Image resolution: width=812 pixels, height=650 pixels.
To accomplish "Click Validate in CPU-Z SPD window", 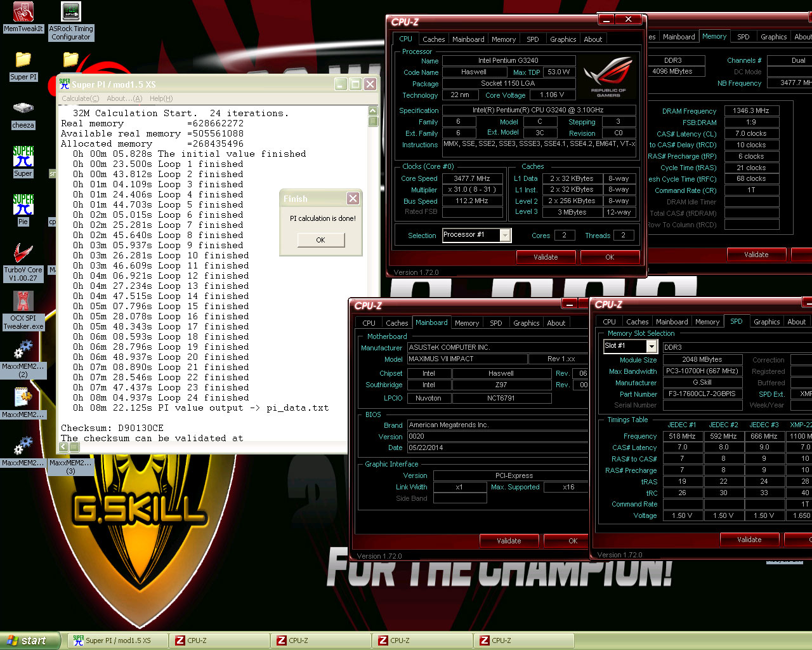I will 749,540.
